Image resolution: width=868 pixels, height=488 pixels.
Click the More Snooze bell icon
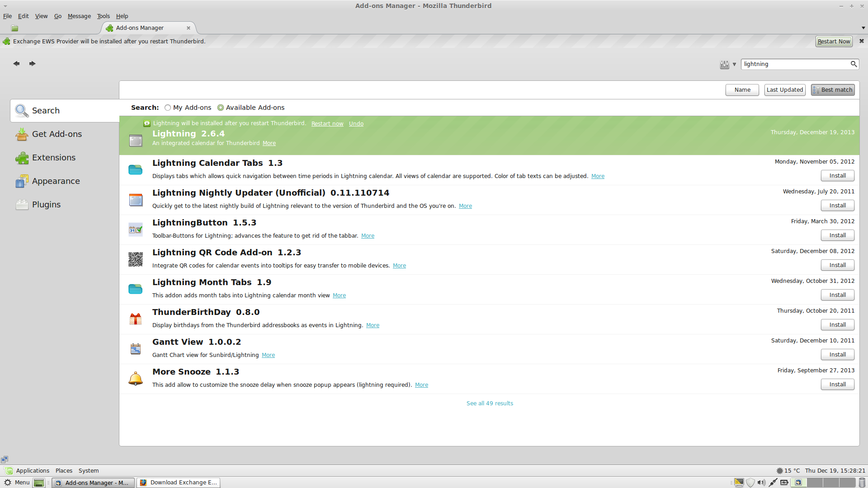(136, 379)
